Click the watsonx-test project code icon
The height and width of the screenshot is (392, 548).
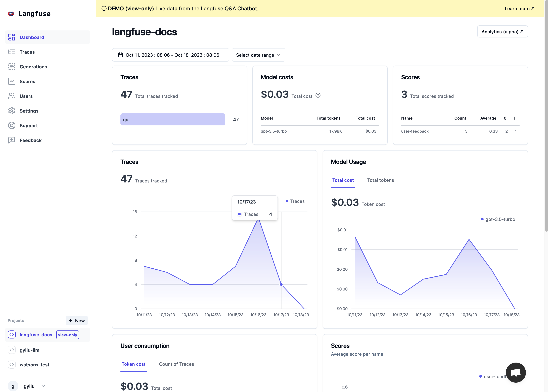coord(12,364)
